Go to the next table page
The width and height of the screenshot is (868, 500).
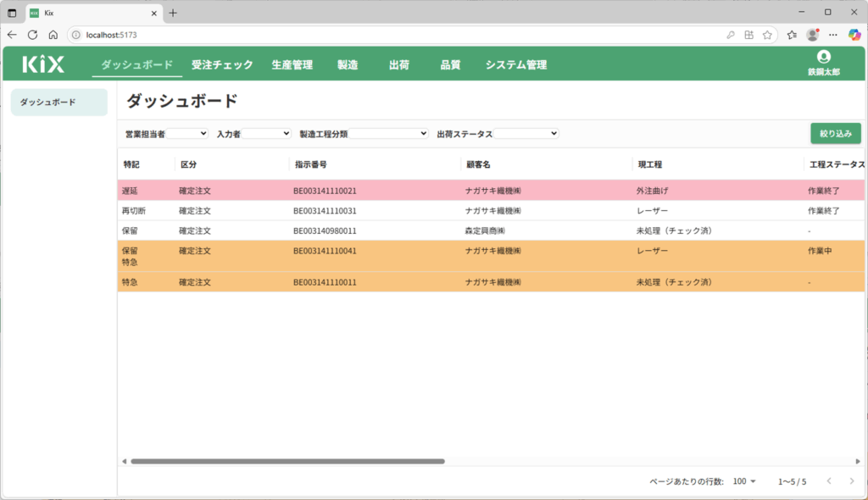[x=852, y=481]
